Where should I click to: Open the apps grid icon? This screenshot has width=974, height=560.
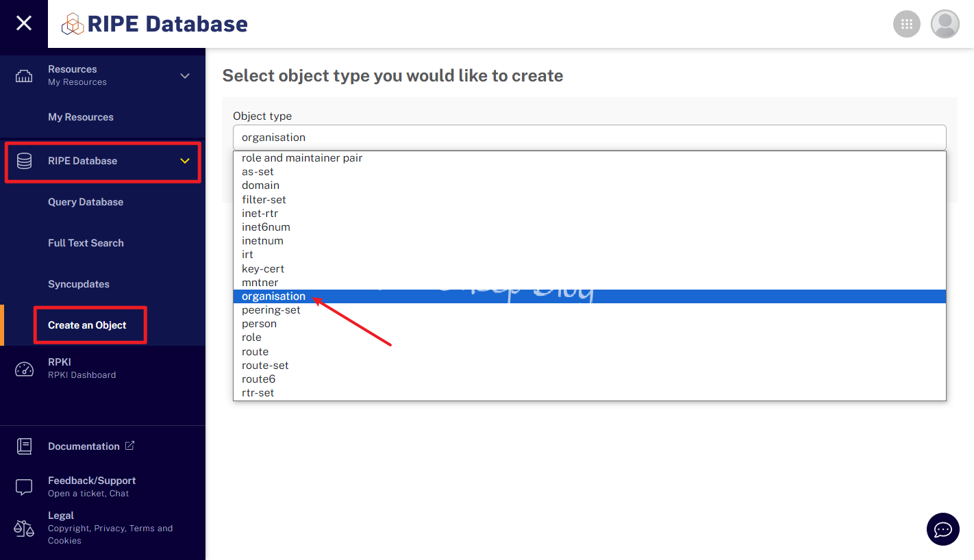click(907, 24)
